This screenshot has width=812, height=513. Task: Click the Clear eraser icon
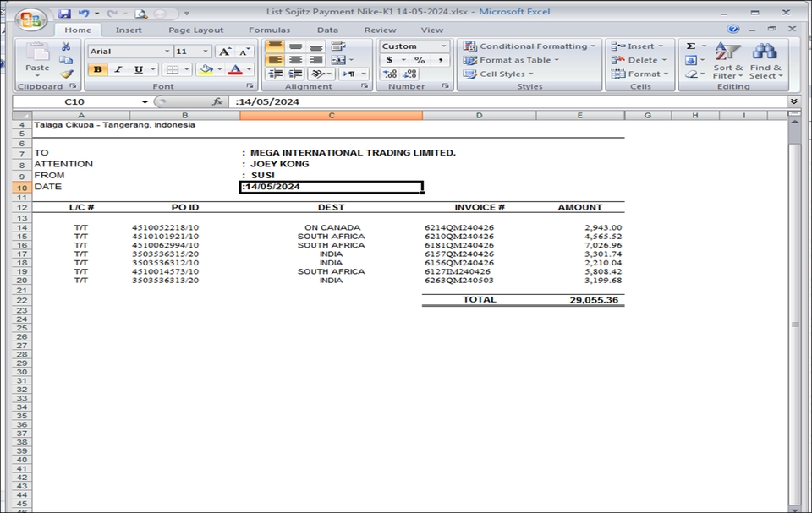point(691,74)
